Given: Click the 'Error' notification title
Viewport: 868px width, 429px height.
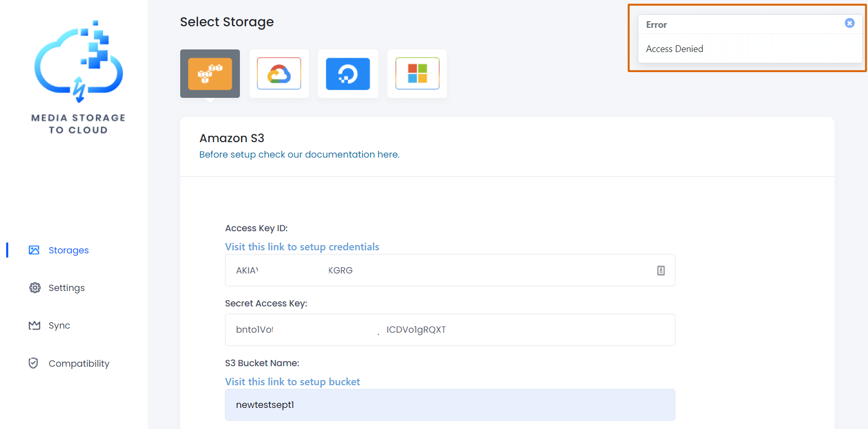Looking at the screenshot, I should [x=656, y=25].
